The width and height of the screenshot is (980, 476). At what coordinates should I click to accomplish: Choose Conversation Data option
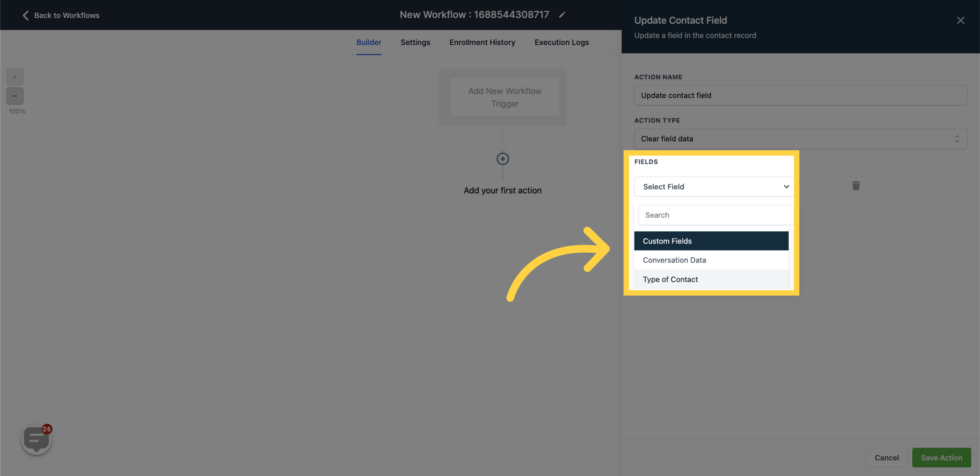point(711,260)
